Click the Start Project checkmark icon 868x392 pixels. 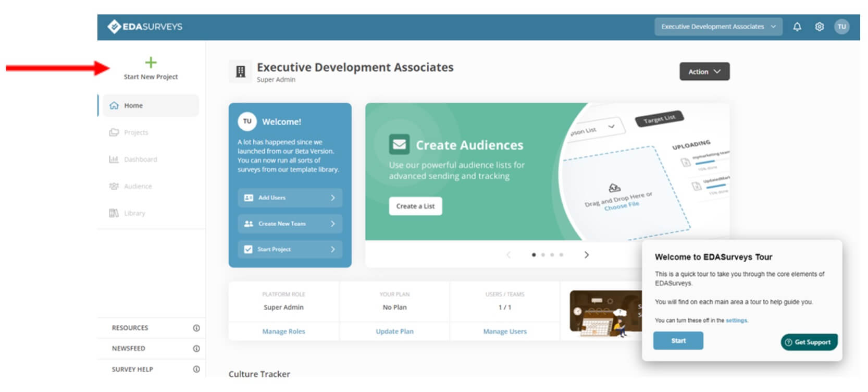pos(248,249)
